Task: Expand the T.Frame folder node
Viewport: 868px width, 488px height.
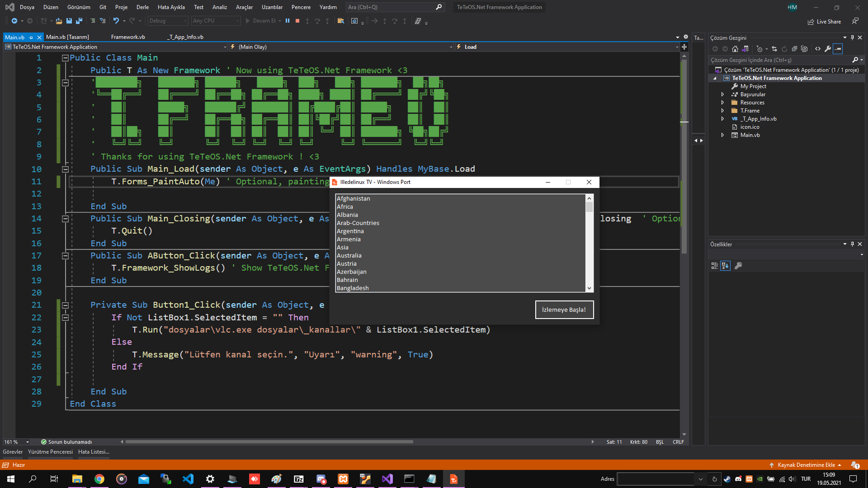Action: coord(722,111)
